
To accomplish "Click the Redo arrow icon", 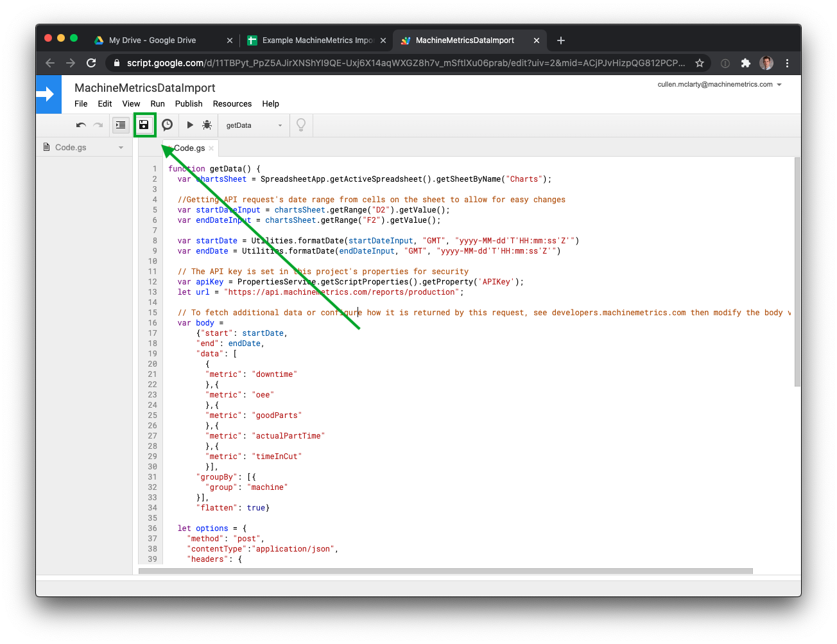I will 98,125.
